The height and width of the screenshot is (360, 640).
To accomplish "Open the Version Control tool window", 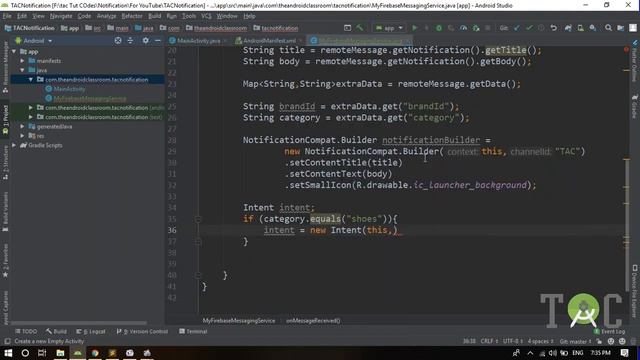I will click(x=142, y=331).
